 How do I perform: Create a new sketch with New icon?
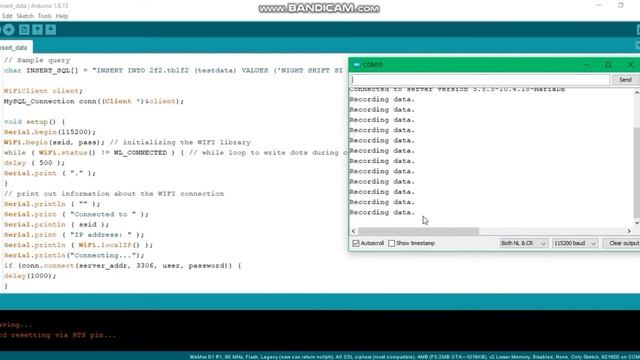click(x=24, y=29)
